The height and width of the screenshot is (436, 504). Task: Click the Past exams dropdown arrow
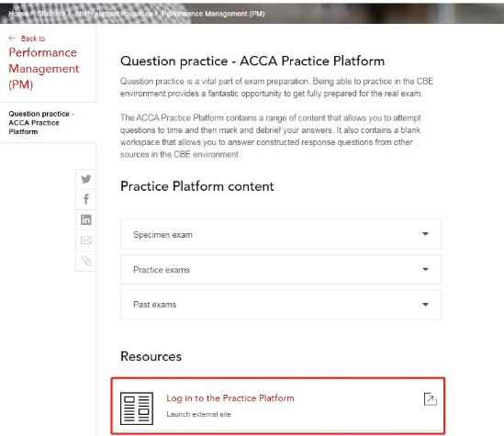pyautogui.click(x=425, y=305)
